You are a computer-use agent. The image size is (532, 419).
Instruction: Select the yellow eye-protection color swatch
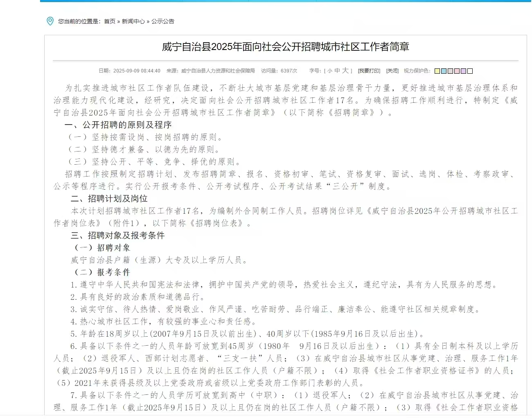[x=437, y=71]
